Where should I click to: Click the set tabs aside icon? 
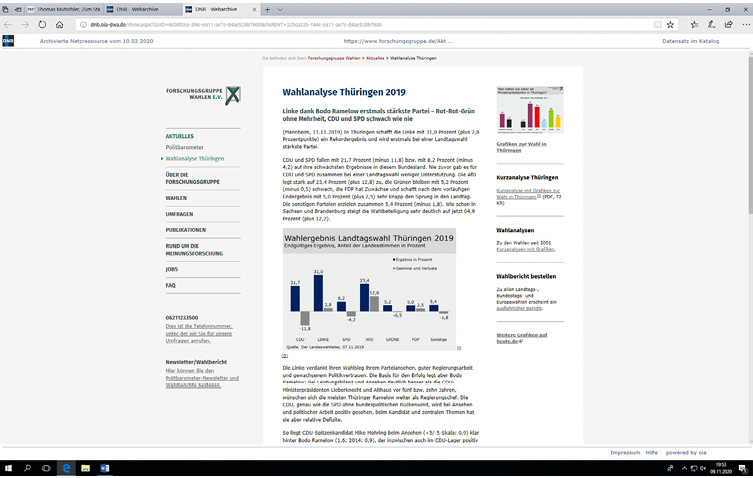coord(18,9)
